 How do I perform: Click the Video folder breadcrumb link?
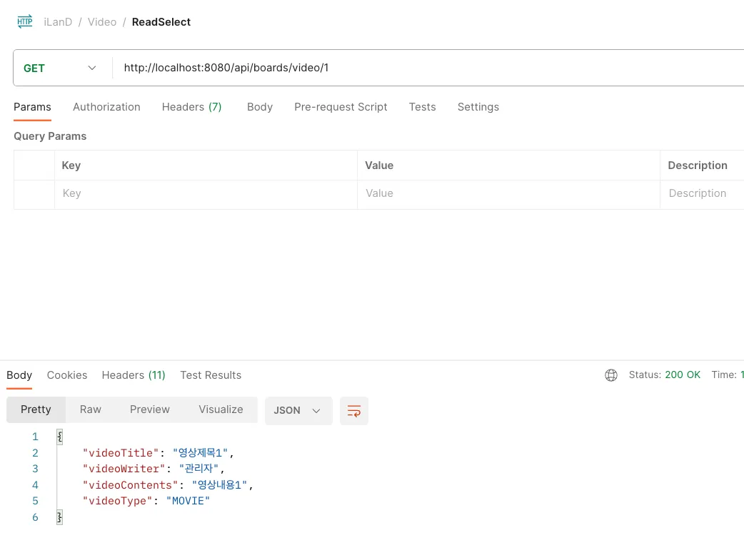(102, 22)
